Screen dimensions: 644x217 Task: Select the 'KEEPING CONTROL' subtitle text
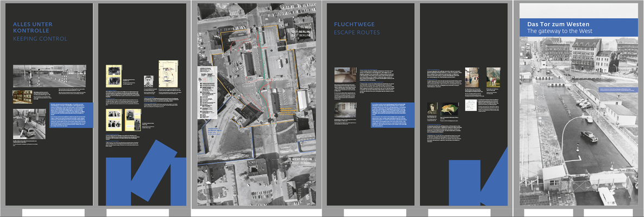(40, 39)
